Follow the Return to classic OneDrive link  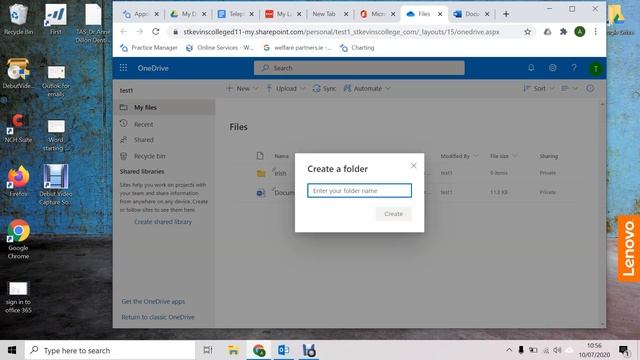(158, 317)
